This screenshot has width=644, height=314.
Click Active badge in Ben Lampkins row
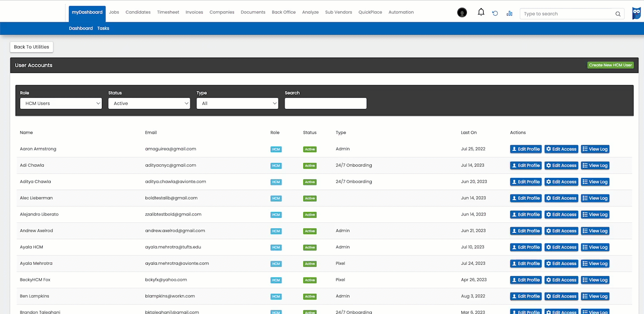click(310, 297)
